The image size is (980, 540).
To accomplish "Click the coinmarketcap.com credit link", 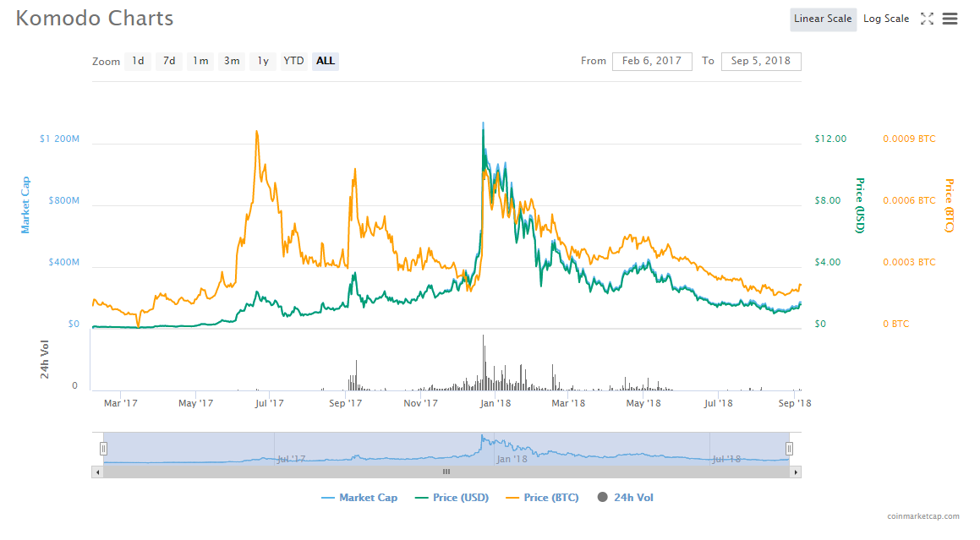I will coord(923,516).
